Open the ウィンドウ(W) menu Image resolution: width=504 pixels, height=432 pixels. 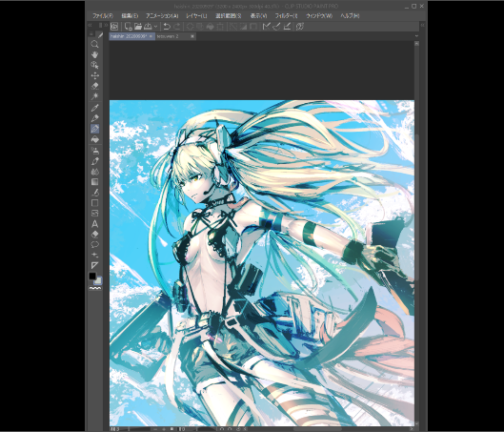coord(319,16)
